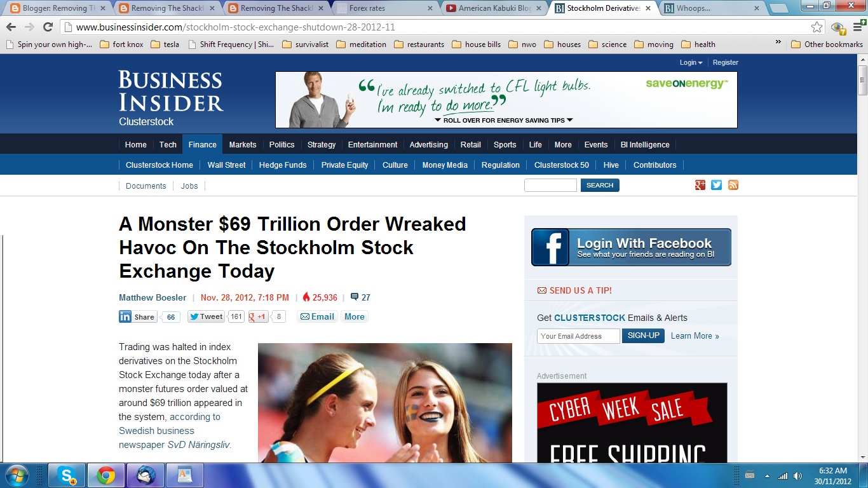This screenshot has width=868, height=488.
Task: Open the tesla bookmarks folder
Action: coord(165,44)
